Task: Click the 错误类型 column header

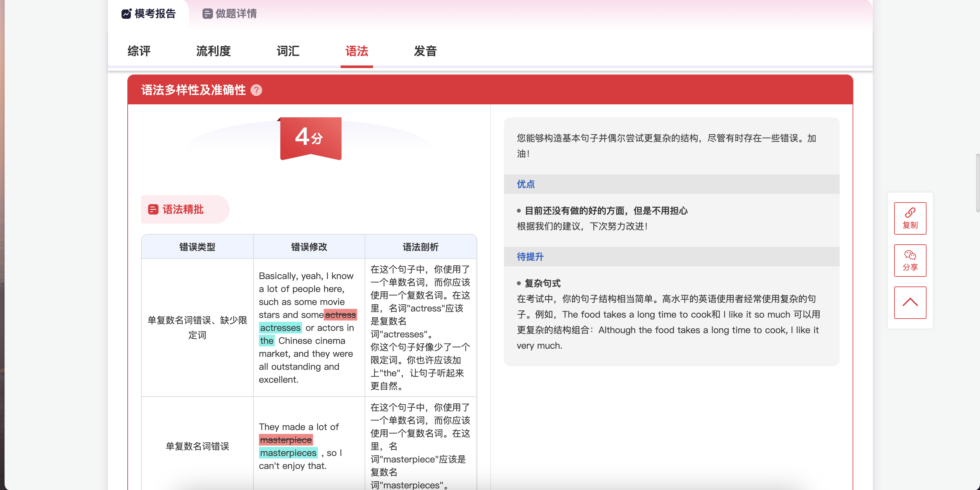Action: [x=197, y=247]
